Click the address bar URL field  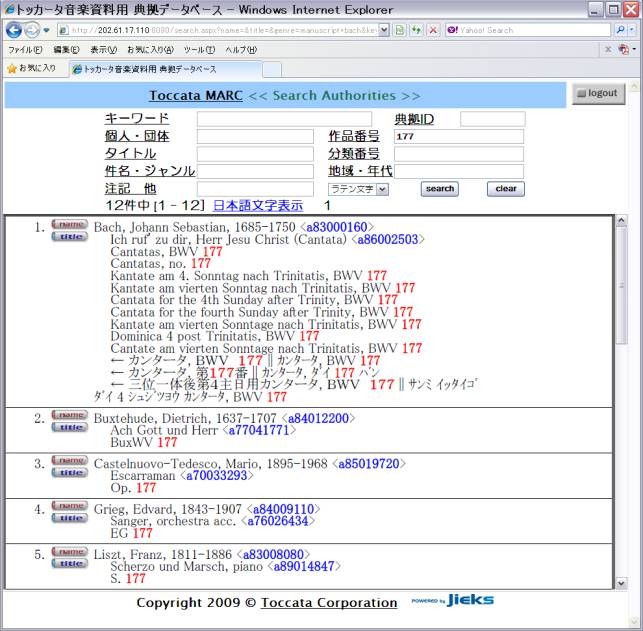pos(218,30)
